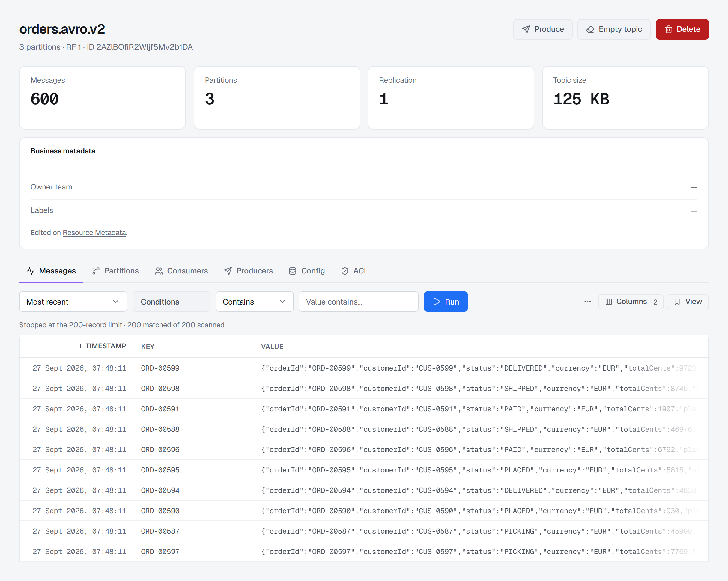Click the Consumers tab people icon
Screen dimensions: 728x581
(159, 271)
